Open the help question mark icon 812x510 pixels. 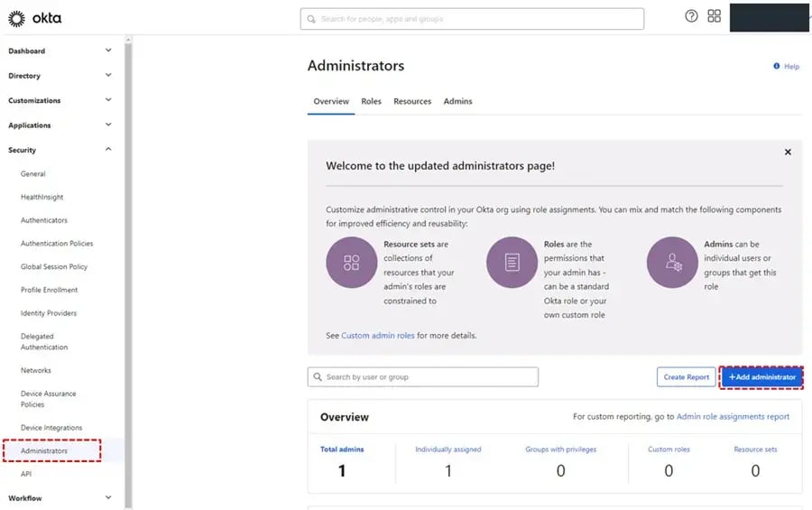tap(691, 16)
